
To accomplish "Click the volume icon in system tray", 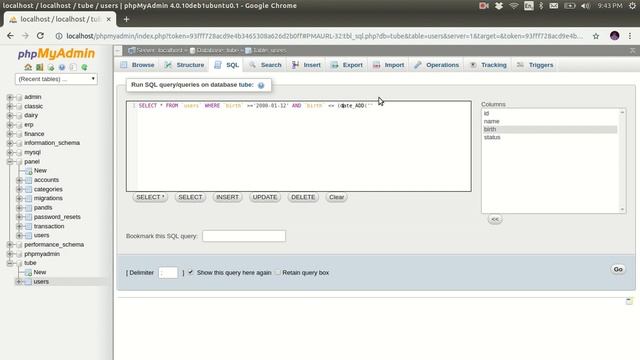I will (585, 6).
